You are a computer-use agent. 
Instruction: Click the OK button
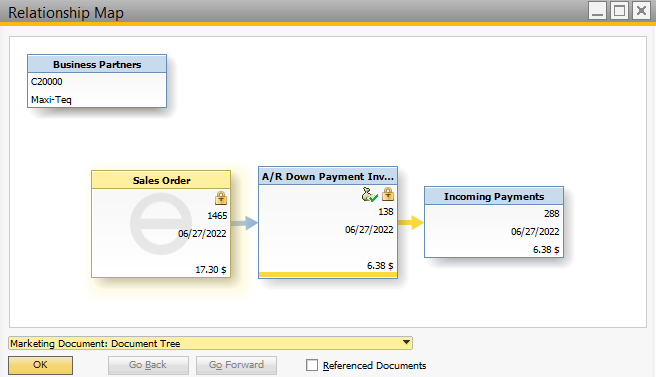[x=40, y=365]
